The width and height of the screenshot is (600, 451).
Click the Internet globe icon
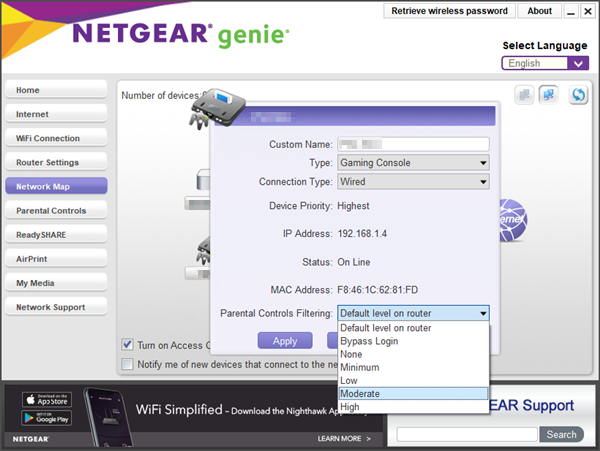[513, 220]
